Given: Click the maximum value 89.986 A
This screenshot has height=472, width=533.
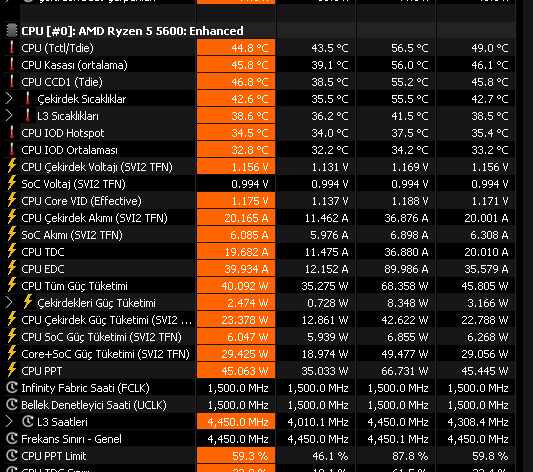Looking at the screenshot, I should click(406, 269).
